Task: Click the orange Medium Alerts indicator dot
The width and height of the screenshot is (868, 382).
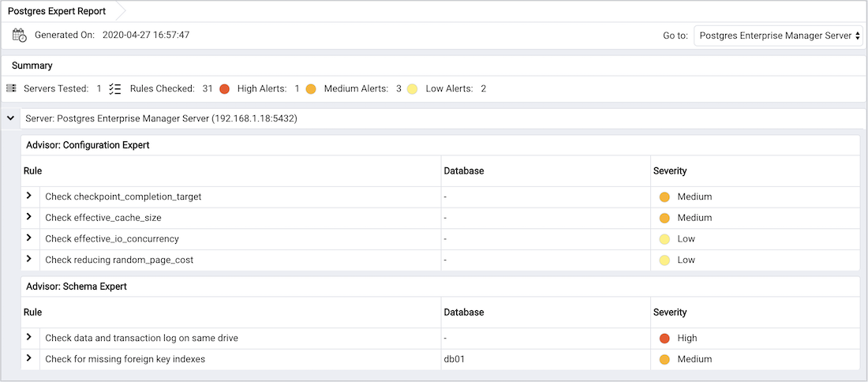Action: point(311,89)
